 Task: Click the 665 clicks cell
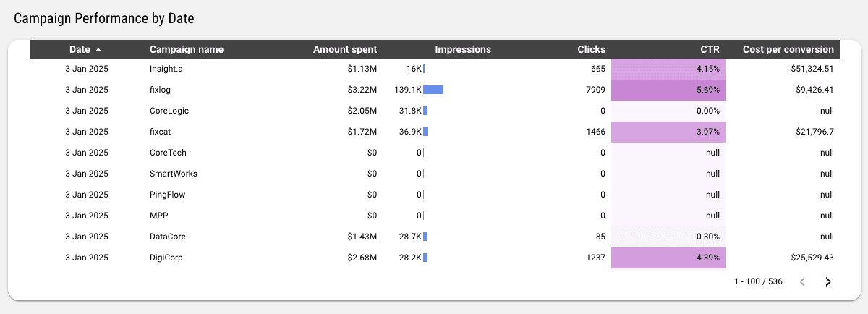tap(597, 69)
